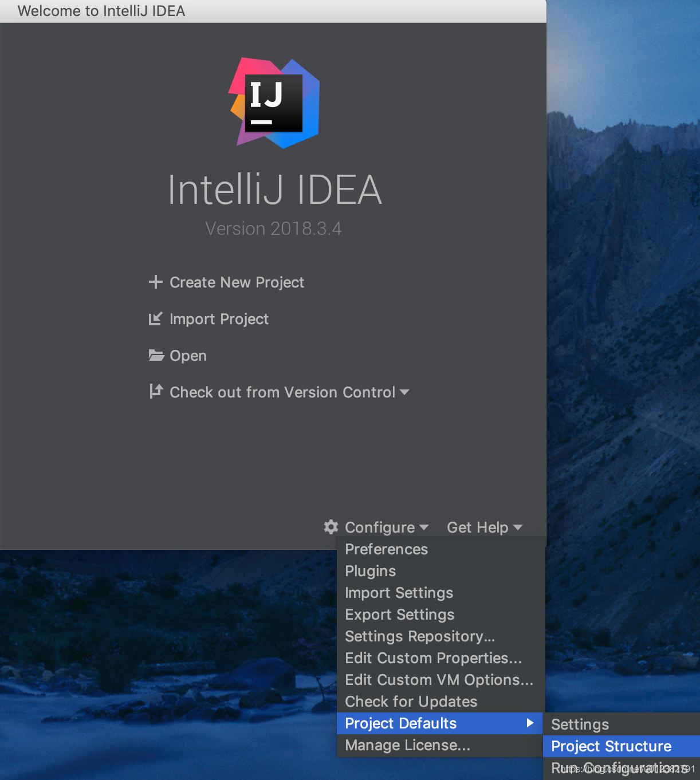Screen dimensions: 700x780
Task: Choose Edit Custom VM Options
Action: [439, 680]
